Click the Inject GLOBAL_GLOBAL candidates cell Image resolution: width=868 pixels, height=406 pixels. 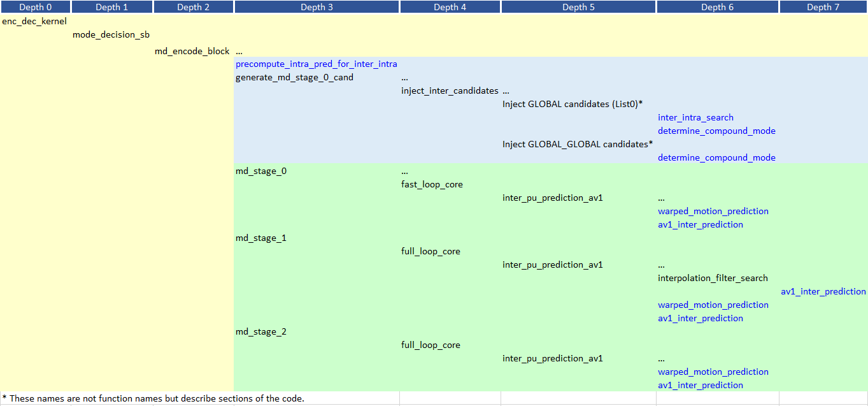click(577, 144)
